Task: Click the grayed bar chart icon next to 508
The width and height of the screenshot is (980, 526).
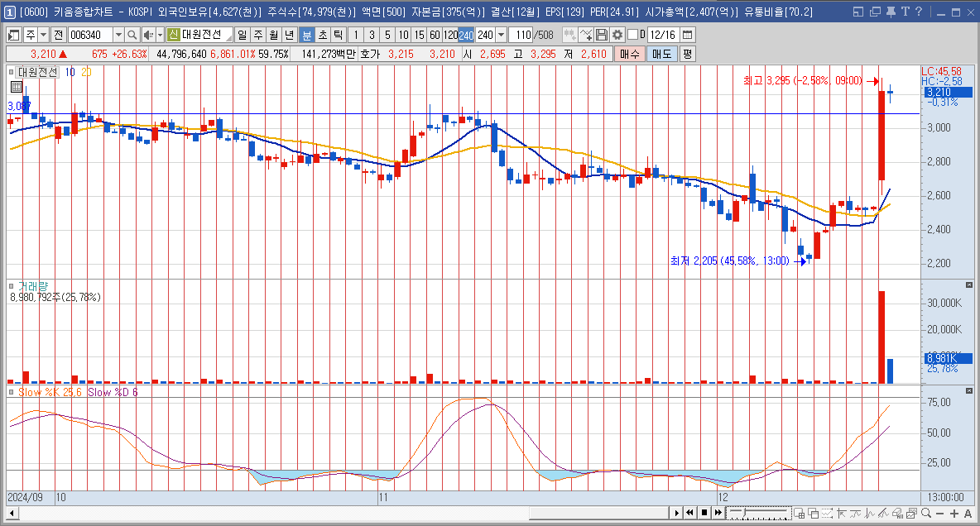Action: click(x=569, y=35)
